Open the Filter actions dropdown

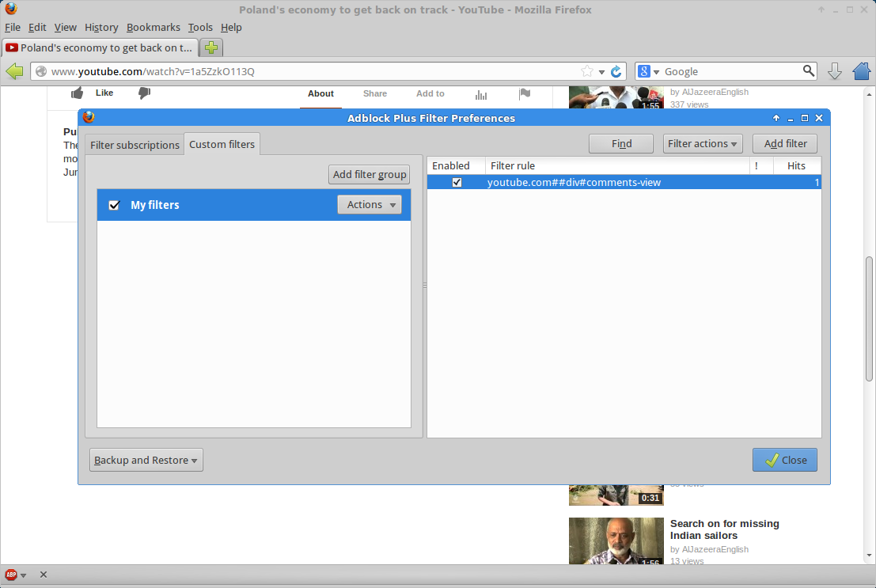coord(703,144)
